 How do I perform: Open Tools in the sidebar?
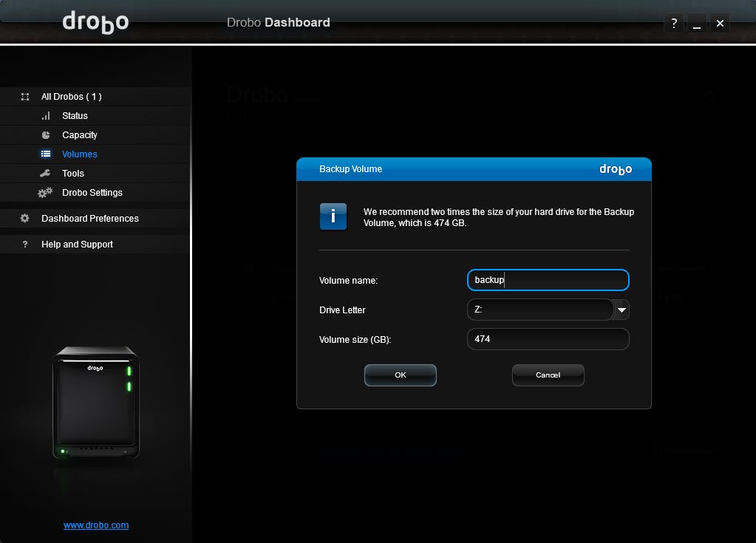click(95, 174)
